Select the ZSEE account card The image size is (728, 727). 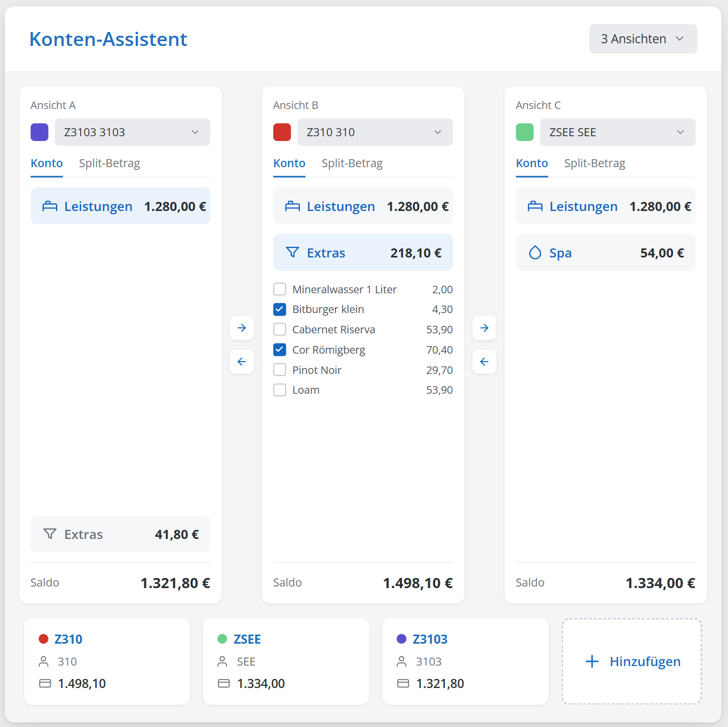[x=286, y=662]
